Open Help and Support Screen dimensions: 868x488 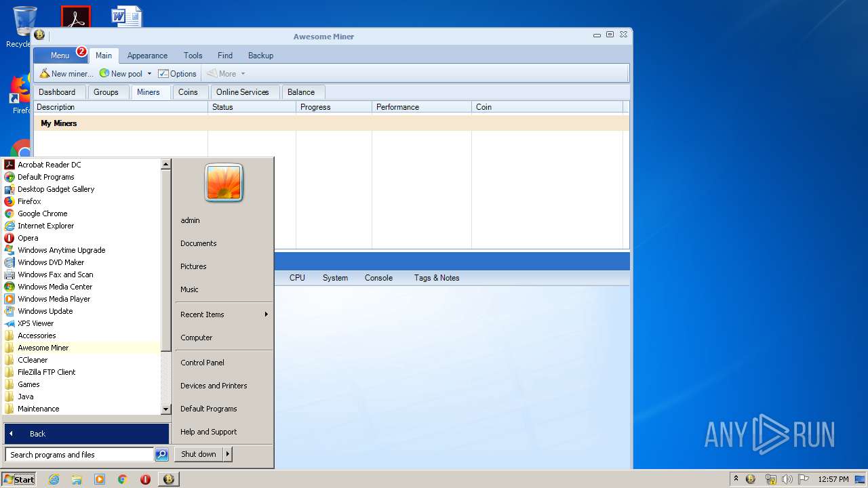pyautogui.click(x=224, y=432)
